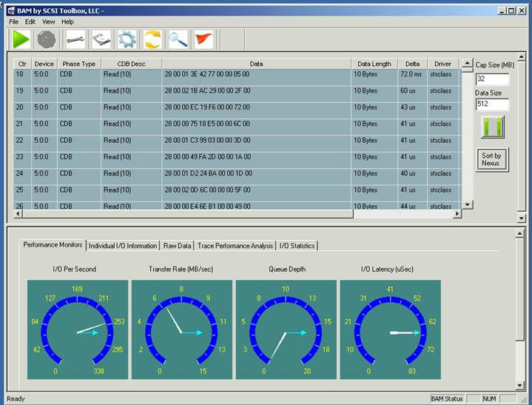Open the Trace Performance Analysis tab
Viewport: 532px width, 405px height.
pyautogui.click(x=235, y=246)
